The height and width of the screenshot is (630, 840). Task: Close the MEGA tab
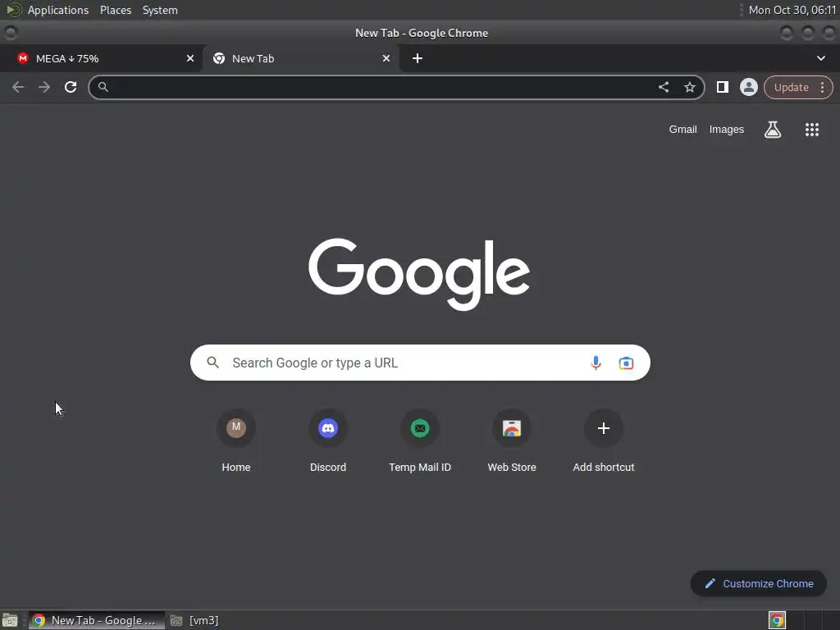point(190,58)
